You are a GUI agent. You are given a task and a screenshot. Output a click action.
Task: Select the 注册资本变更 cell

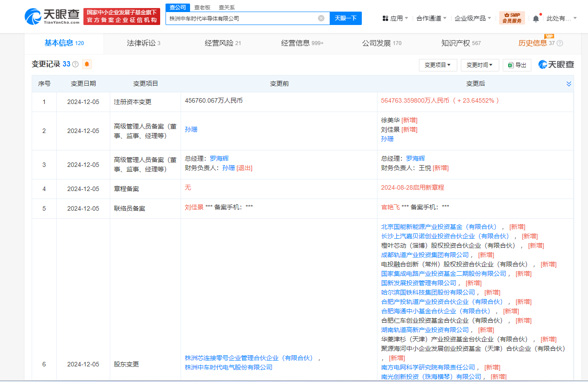tap(133, 102)
